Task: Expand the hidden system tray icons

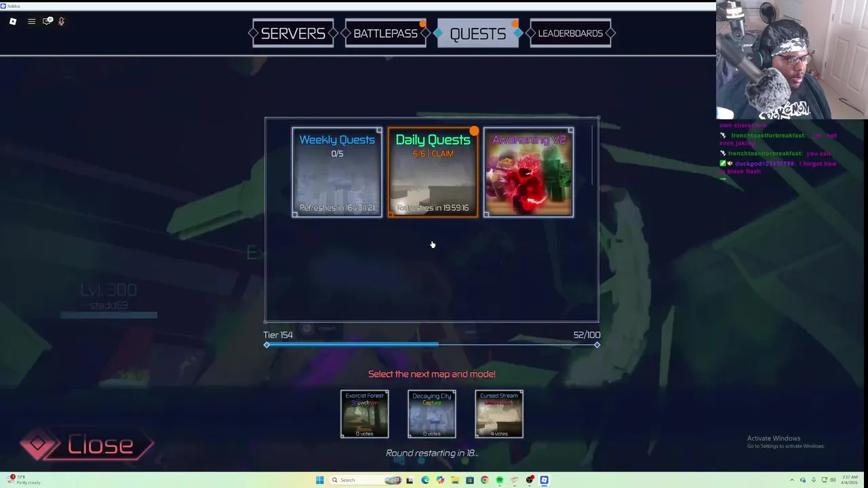Action: pyautogui.click(x=792, y=480)
